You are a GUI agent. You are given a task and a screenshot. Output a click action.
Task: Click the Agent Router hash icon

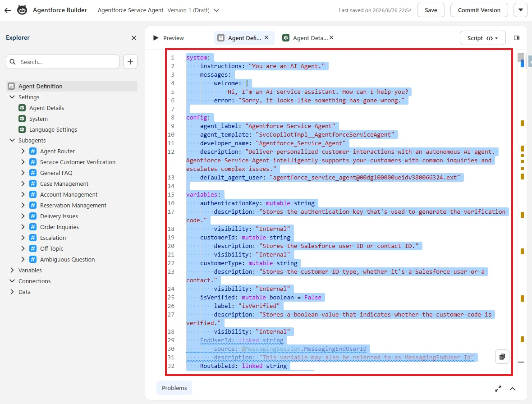33,151
